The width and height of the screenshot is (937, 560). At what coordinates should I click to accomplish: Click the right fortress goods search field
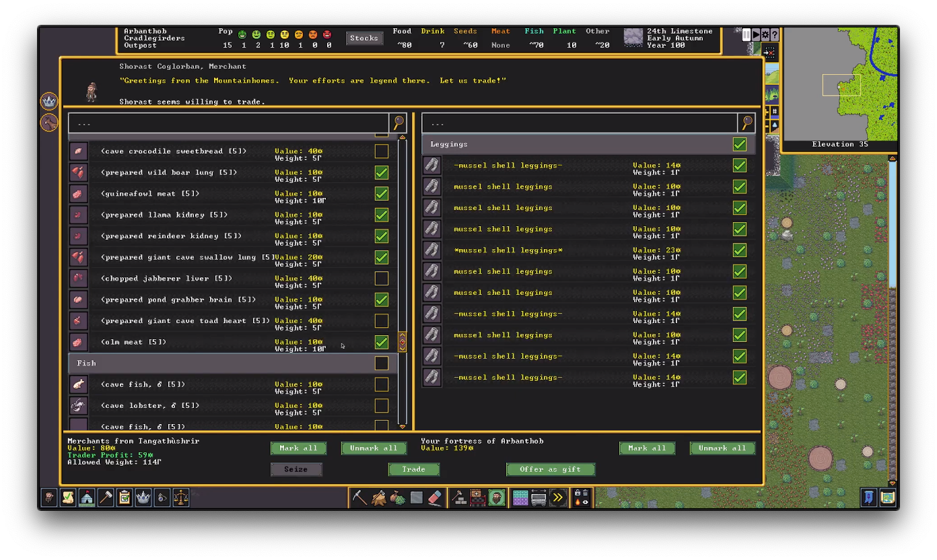pyautogui.click(x=580, y=123)
